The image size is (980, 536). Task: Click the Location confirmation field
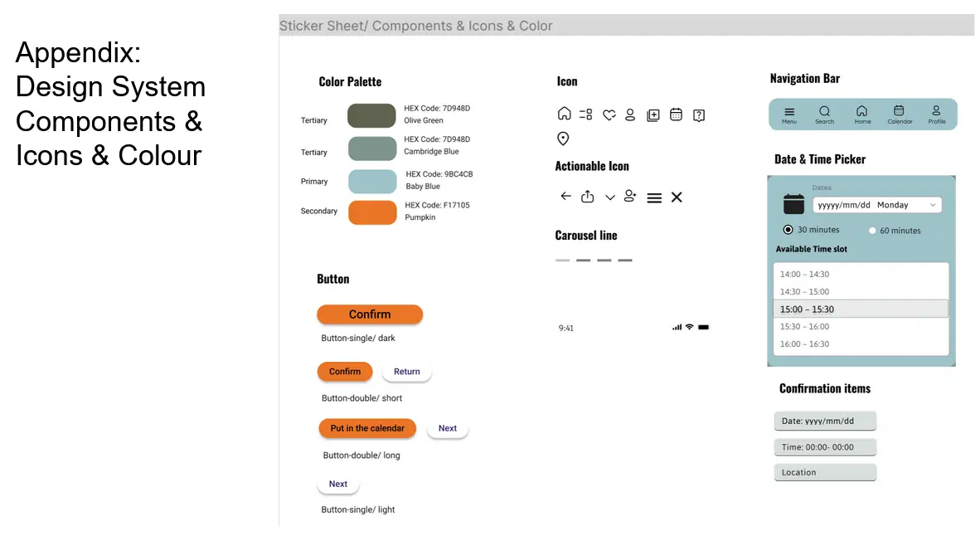824,473
